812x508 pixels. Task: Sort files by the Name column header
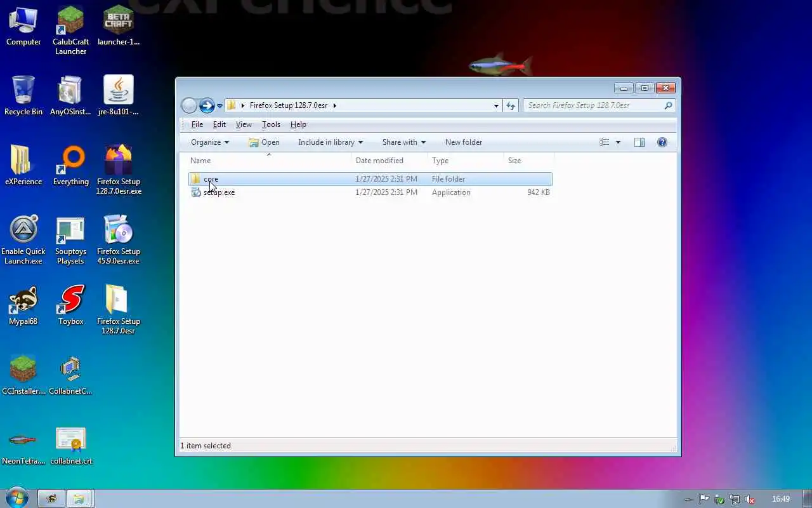point(269,161)
